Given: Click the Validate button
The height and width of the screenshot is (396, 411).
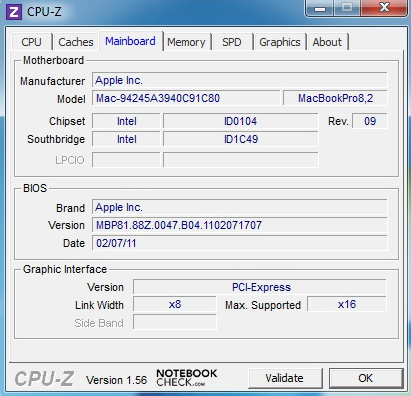Looking at the screenshot, I should pos(285,378).
